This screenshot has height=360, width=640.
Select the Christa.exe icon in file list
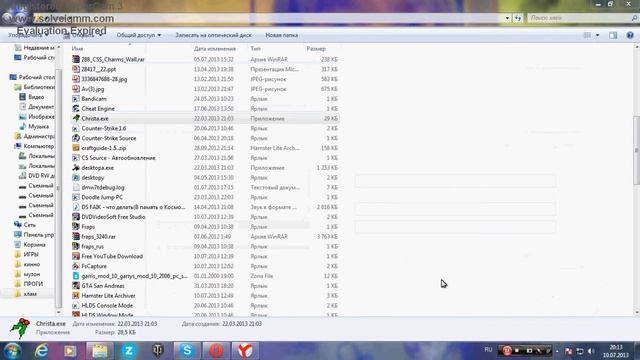point(76,118)
